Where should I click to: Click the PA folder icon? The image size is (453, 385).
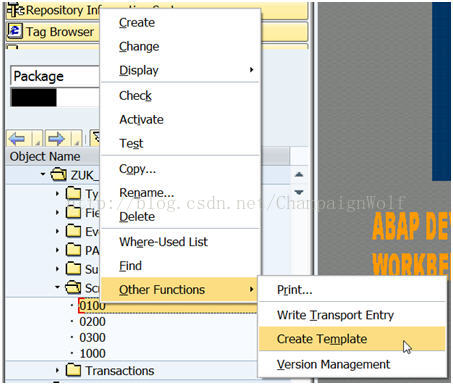tap(73, 249)
